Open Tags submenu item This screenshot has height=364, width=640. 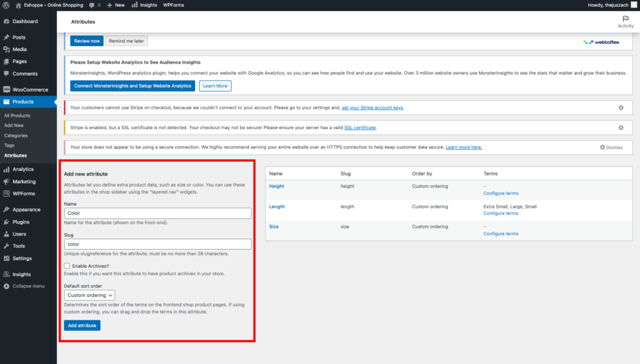pyautogui.click(x=9, y=145)
